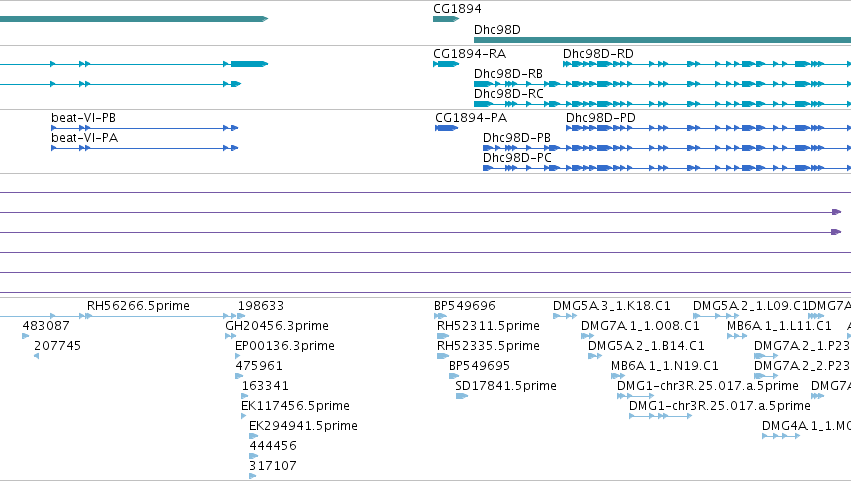851x481 pixels.
Task: Select the CG1894-PA protein label
Action: coord(471,118)
